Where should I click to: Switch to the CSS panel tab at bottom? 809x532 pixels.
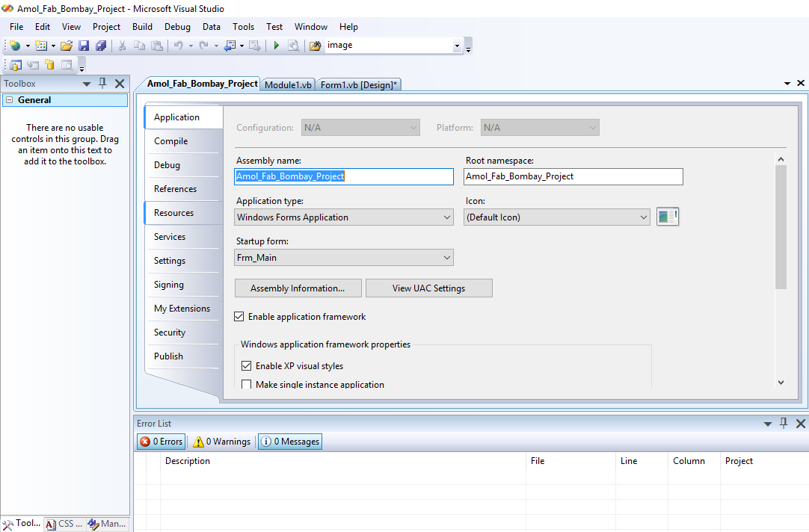(x=64, y=524)
